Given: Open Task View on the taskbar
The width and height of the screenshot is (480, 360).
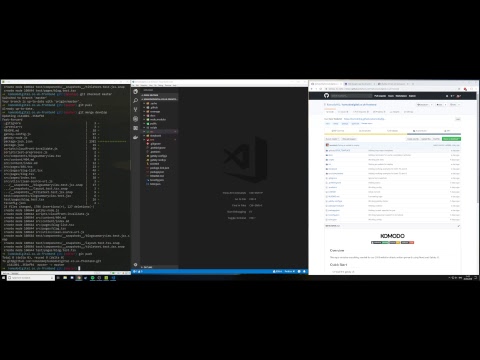Looking at the screenshot, I should tap(58, 278).
